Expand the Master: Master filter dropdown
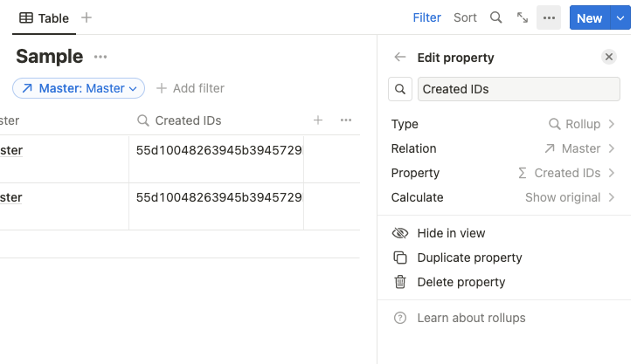Image resolution: width=644 pixels, height=364 pixels. coord(79,88)
